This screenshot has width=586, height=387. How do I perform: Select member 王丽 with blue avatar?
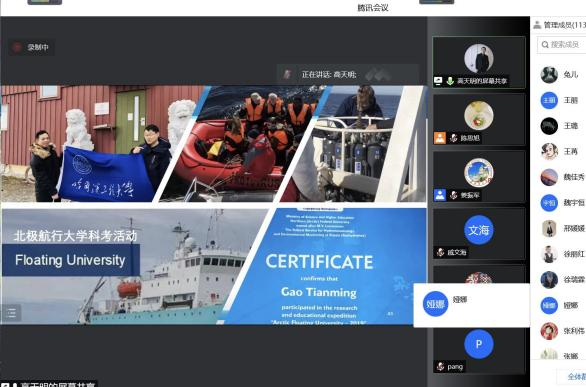tap(561, 100)
